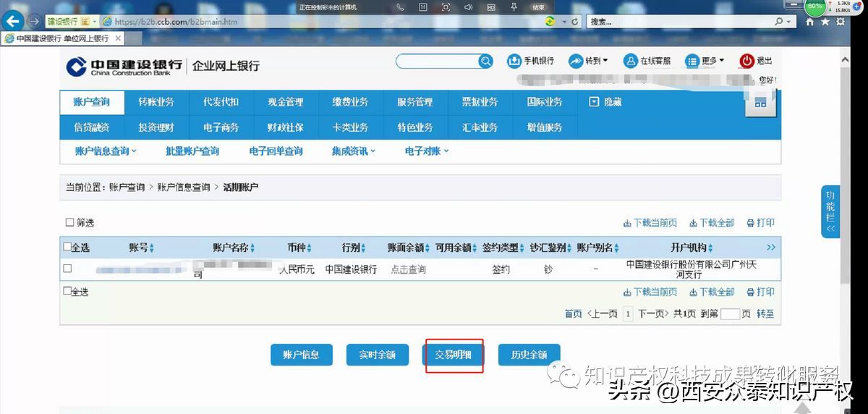Screen dimensions: 868x414
Task: Open the 信贷融资 menu tab
Action: point(92,127)
